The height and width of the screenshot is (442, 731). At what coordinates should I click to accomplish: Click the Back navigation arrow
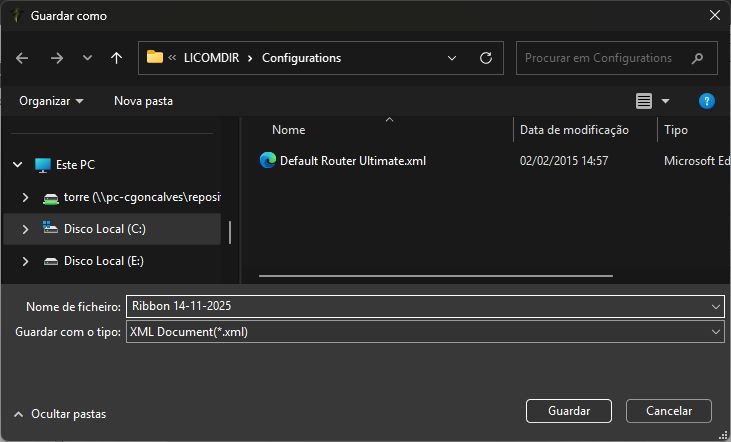(23, 58)
